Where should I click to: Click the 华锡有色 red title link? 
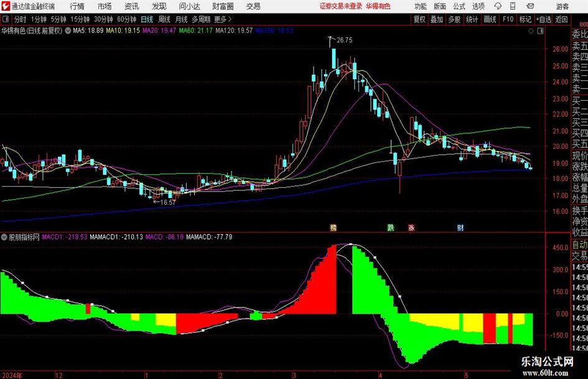(x=378, y=6)
